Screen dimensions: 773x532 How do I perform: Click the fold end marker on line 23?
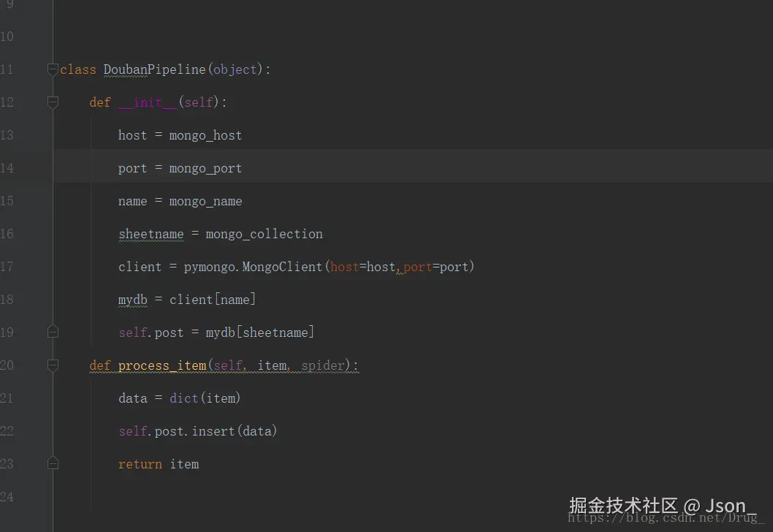click(x=53, y=463)
